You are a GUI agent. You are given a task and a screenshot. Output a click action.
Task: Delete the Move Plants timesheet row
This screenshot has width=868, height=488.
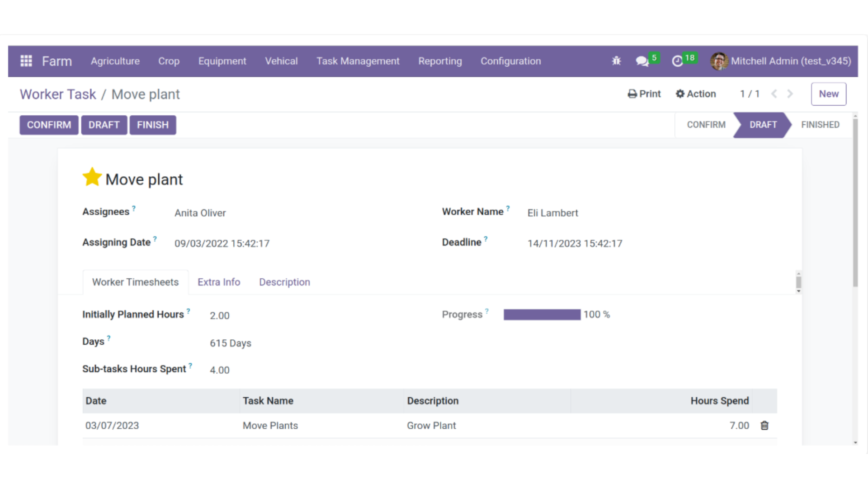tap(764, 426)
